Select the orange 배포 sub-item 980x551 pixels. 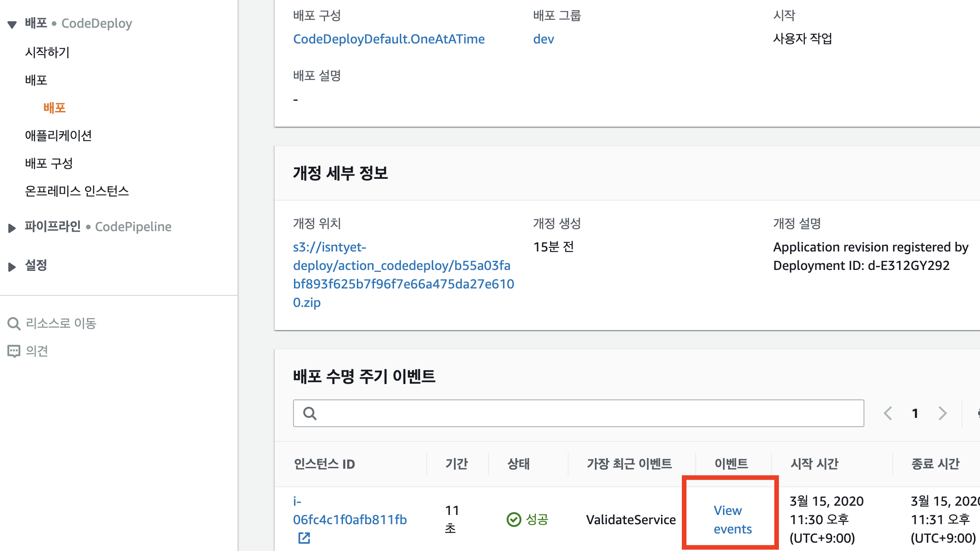(x=55, y=108)
